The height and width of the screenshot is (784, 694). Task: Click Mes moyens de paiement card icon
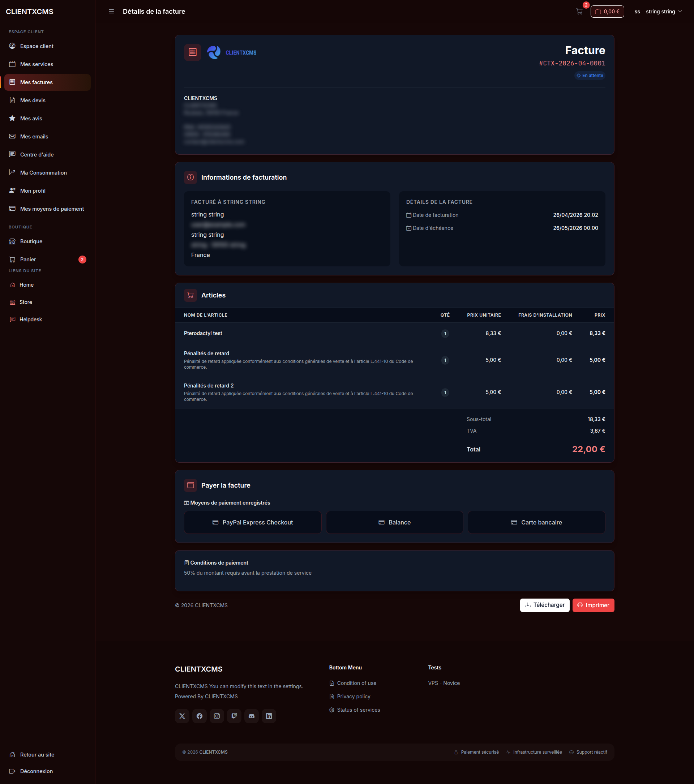tap(12, 208)
